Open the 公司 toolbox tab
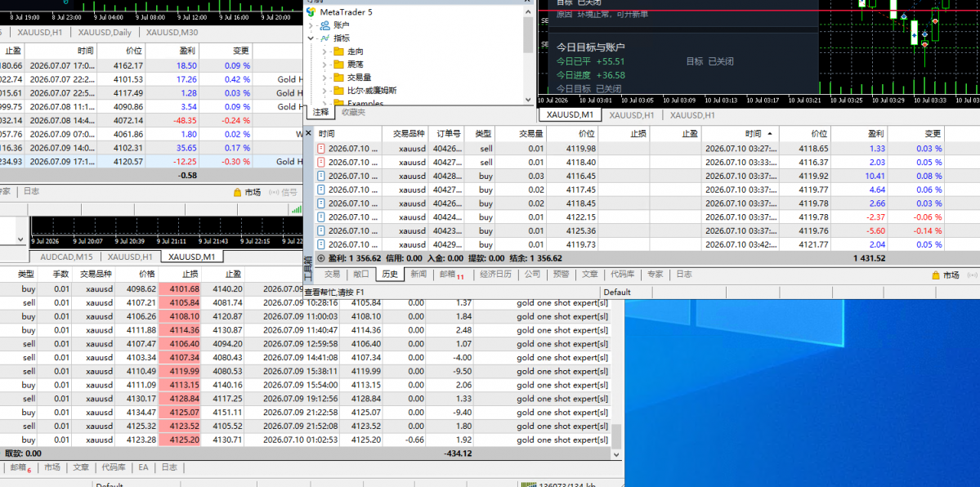 click(532, 275)
